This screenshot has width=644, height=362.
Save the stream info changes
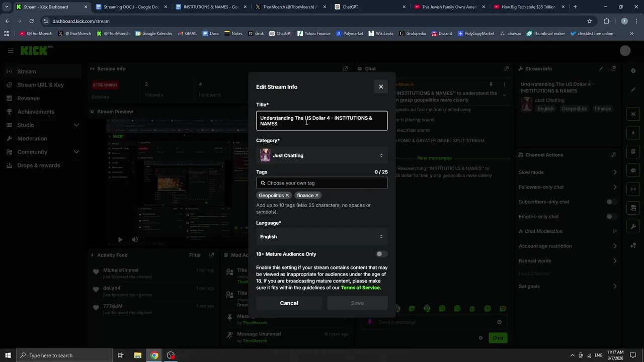357,303
